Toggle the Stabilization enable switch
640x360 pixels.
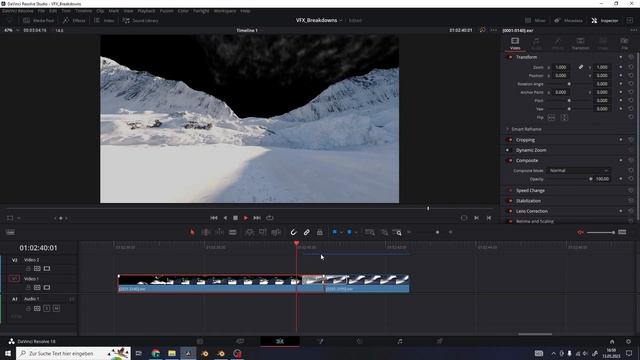pyautogui.click(x=510, y=201)
